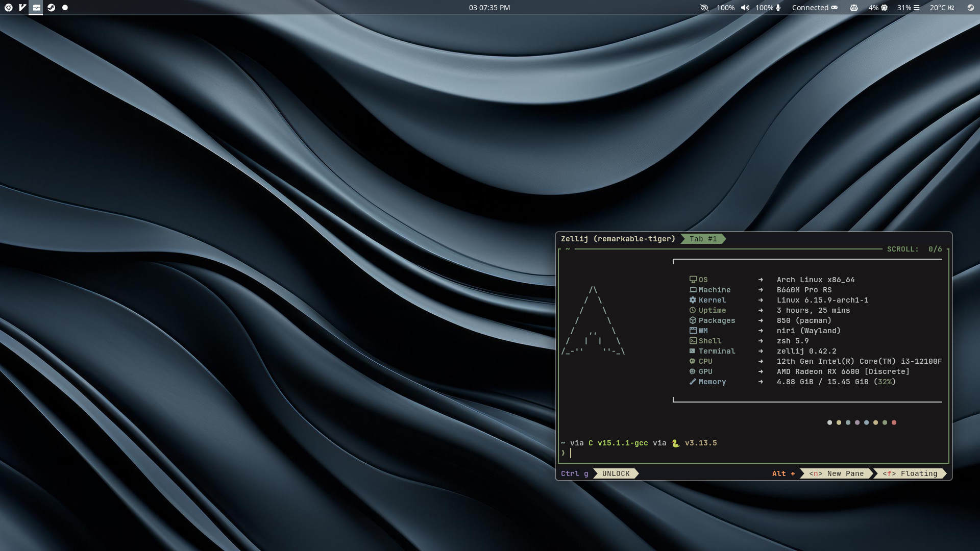Click the red color dot in palette

click(x=894, y=422)
